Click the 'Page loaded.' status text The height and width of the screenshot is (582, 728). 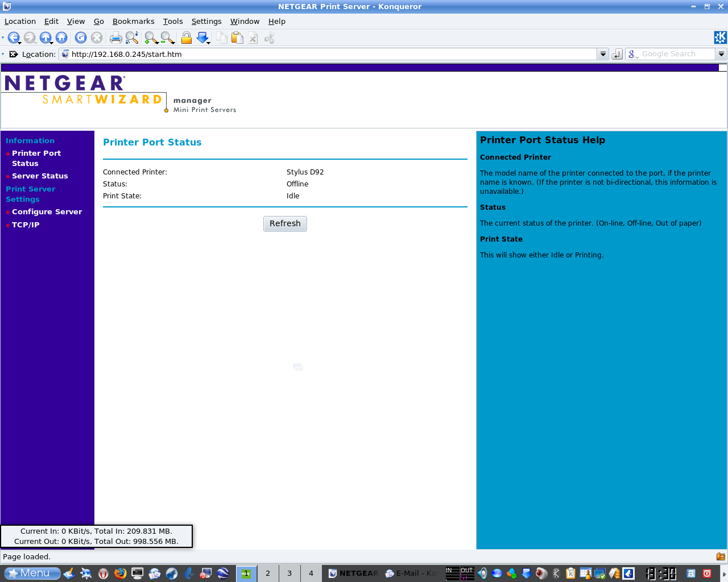click(x=27, y=557)
